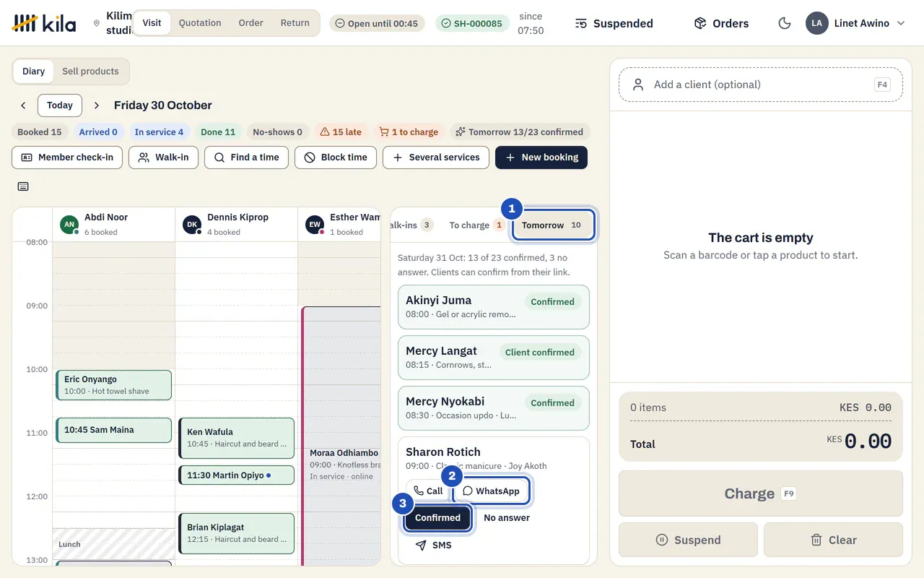Screen dimensions: 924x578
Task: Create a New booking
Action: coord(541,158)
